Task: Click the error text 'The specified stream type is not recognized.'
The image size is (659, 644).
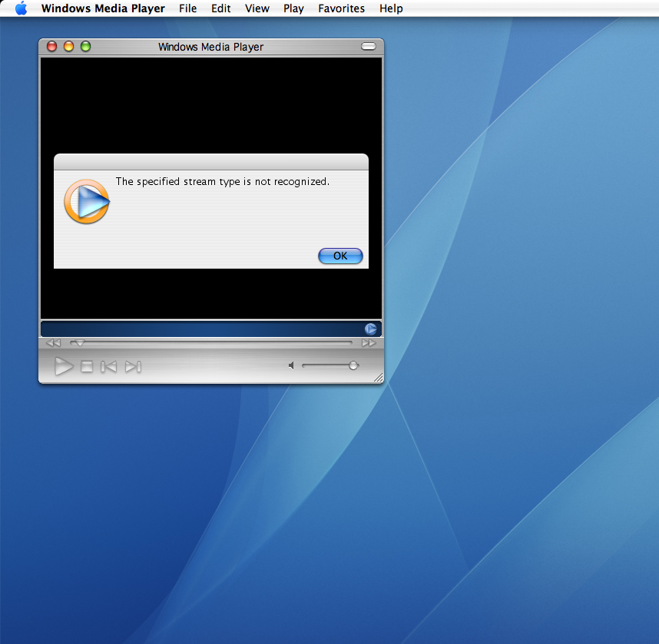Action: (223, 181)
